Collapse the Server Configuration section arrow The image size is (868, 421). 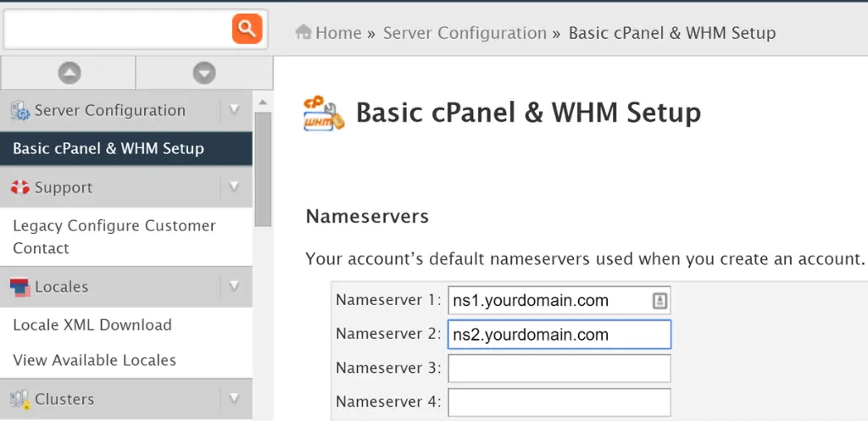coord(234,109)
